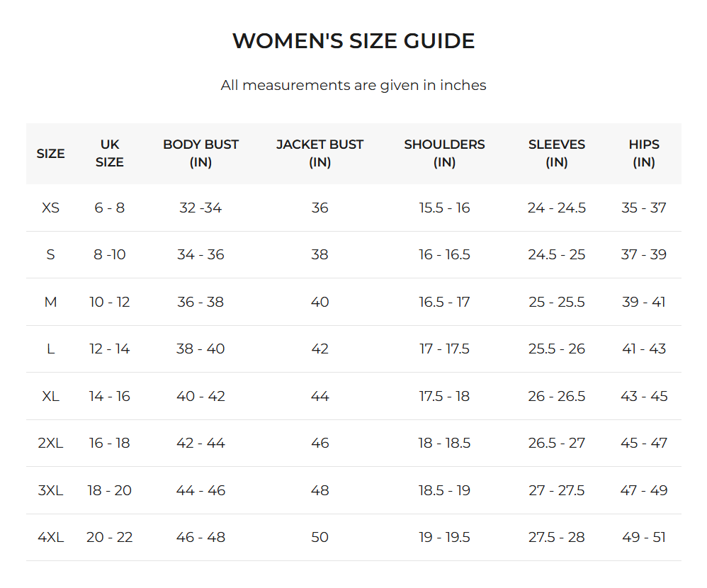Click shoulders value 18 - 18.5
This screenshot has width=707, height=588.
444,443
